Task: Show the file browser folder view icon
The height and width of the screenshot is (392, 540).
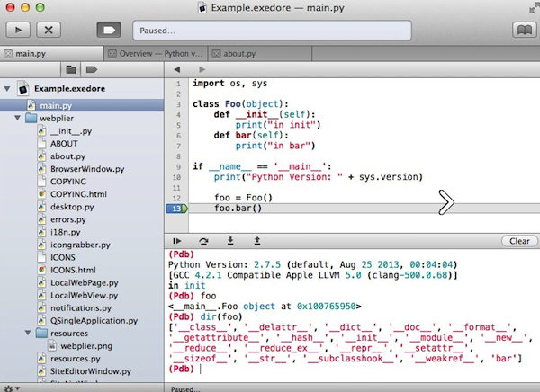Action: point(69,69)
